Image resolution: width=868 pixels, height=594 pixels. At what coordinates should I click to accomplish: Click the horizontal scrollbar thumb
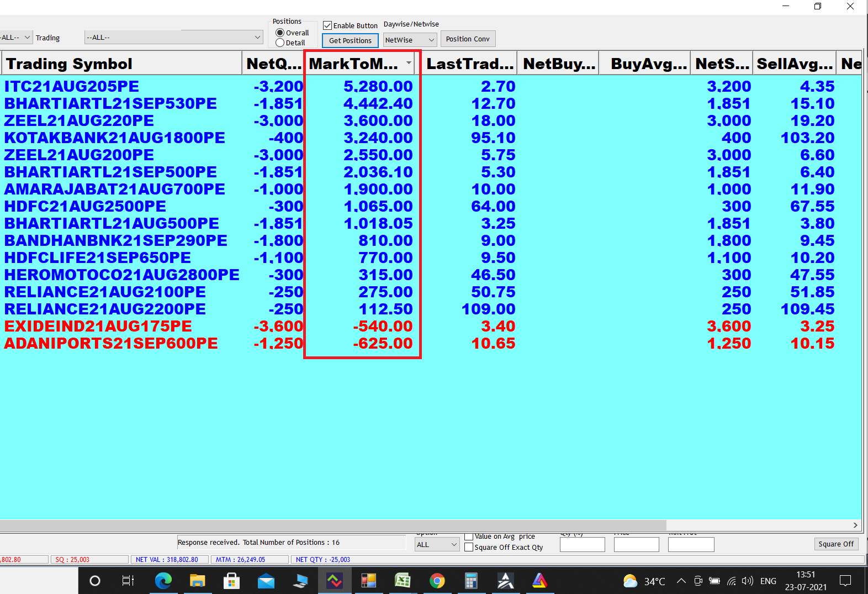coord(333,525)
